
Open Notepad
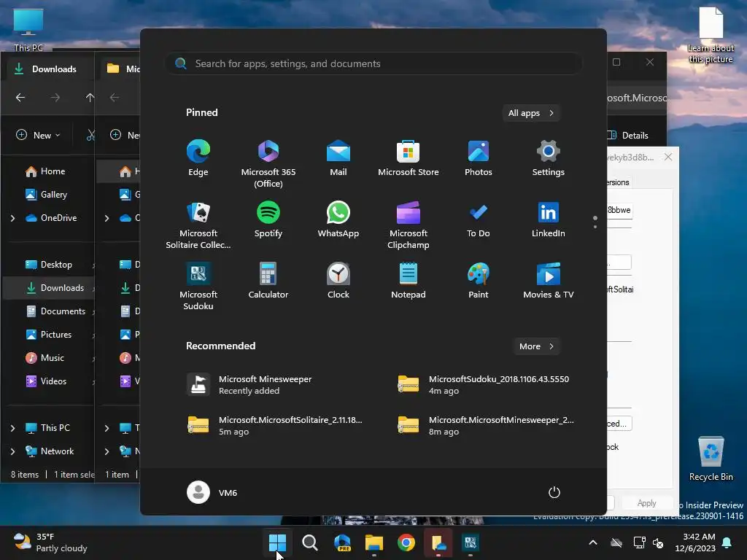click(x=409, y=281)
